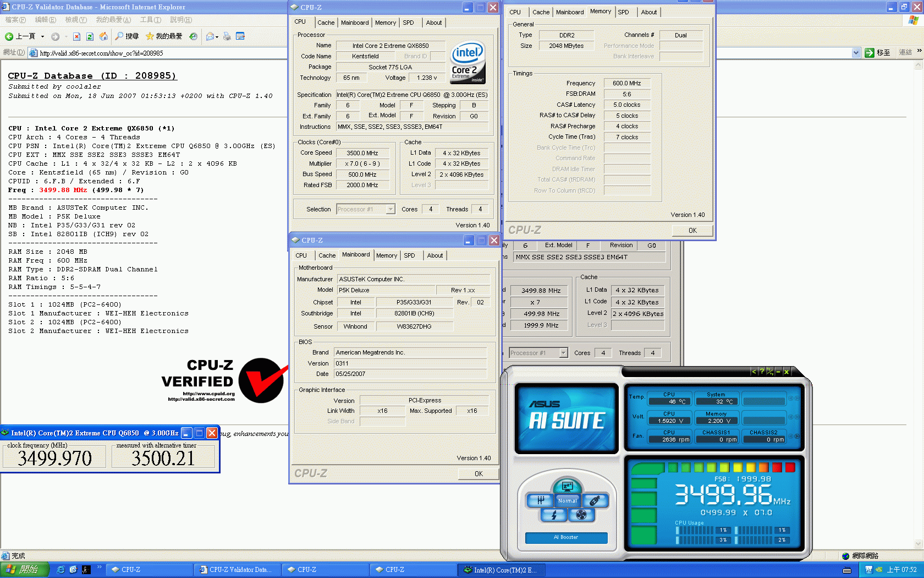Click the AI Suite help question-mark icon
This screenshot has height=578, width=924.
click(x=761, y=372)
